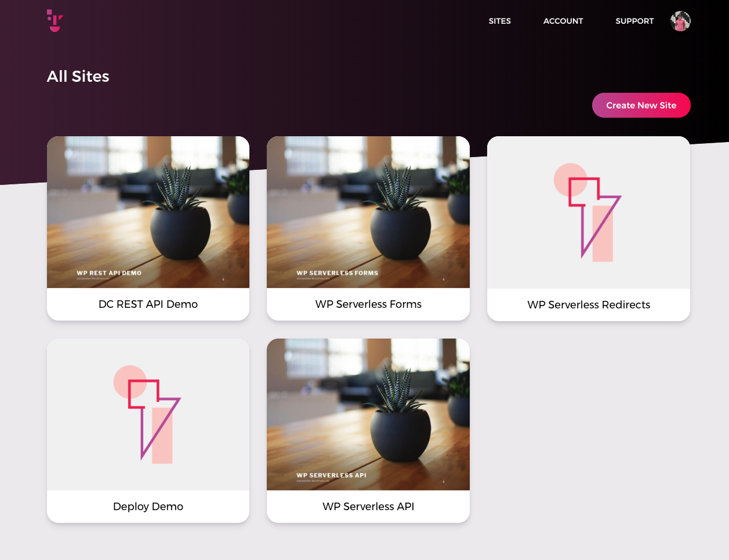Select the DC REST API Demo title
The image size is (729, 560).
point(148,304)
